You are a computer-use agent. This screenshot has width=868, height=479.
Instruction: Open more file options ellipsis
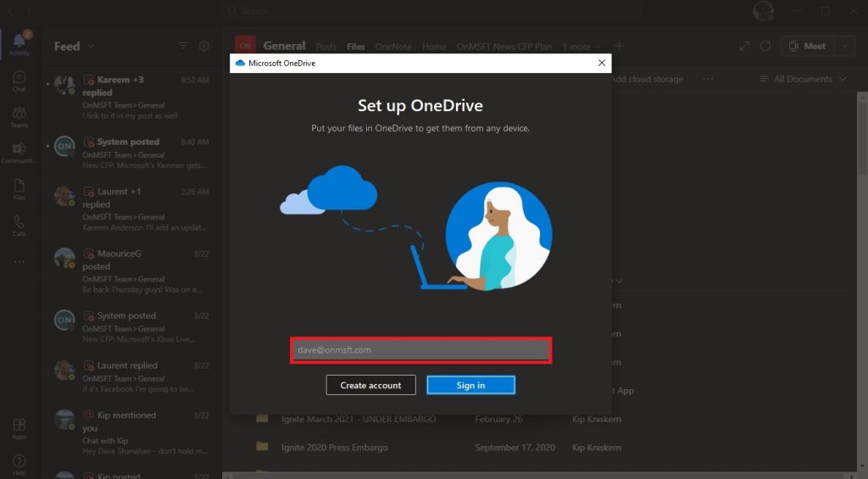(x=708, y=79)
